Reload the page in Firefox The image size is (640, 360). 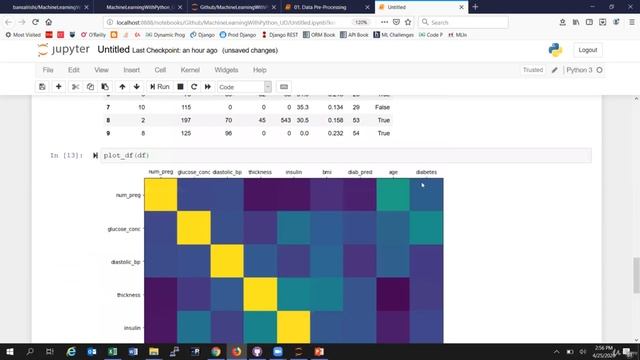tap(36, 22)
